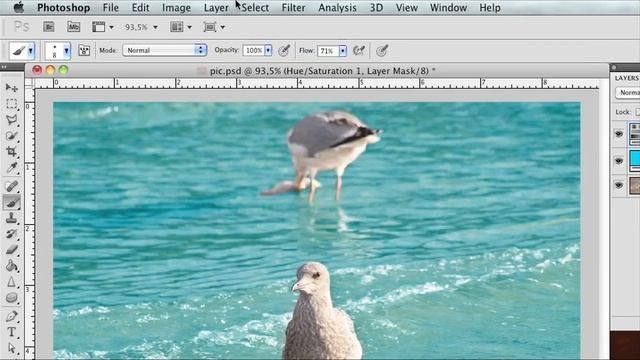Select the Sharpen tool
Screen dimensions: 640x360
pyautogui.click(x=11, y=282)
